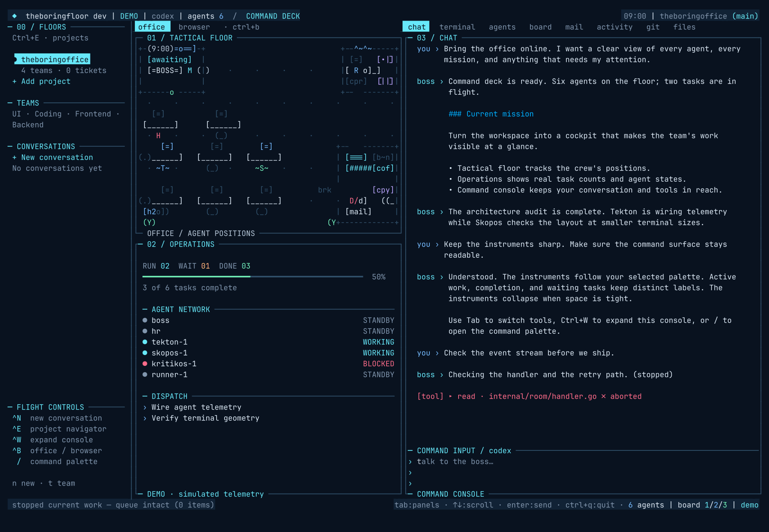769x532 pixels.
Task: Open the mail tab
Action: tap(574, 27)
